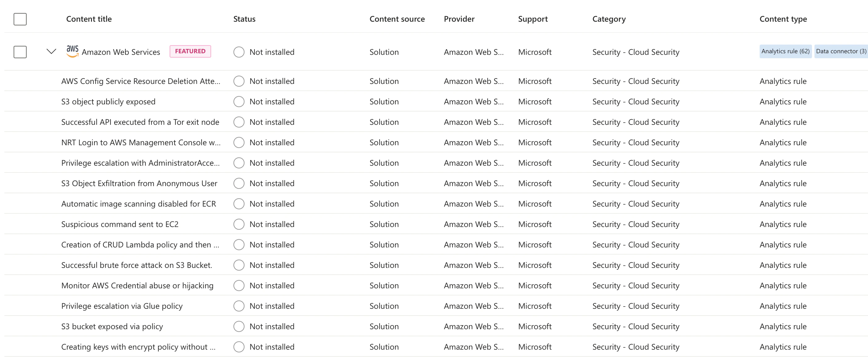The height and width of the screenshot is (358, 868).
Task: Sort by the Status column header
Action: tap(244, 19)
